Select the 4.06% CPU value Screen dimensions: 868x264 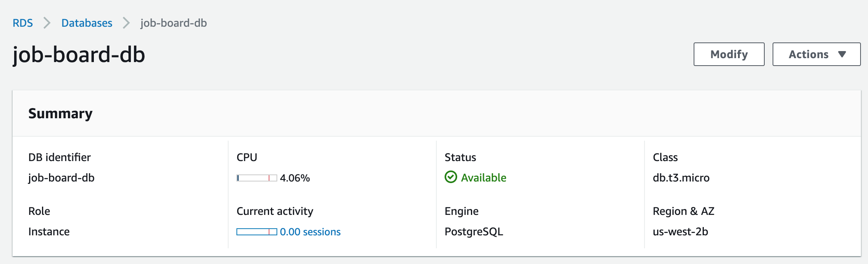[x=295, y=178]
